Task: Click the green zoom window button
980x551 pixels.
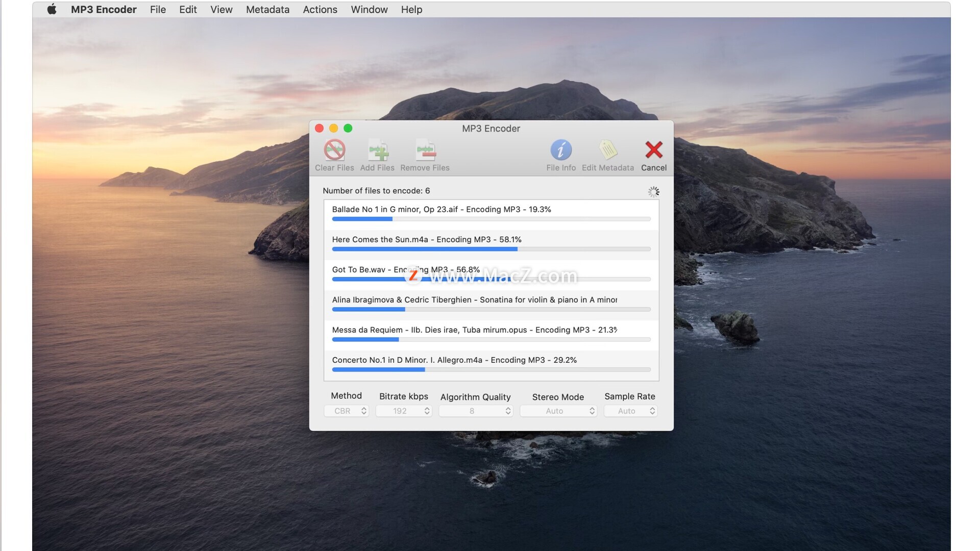Action: click(348, 129)
